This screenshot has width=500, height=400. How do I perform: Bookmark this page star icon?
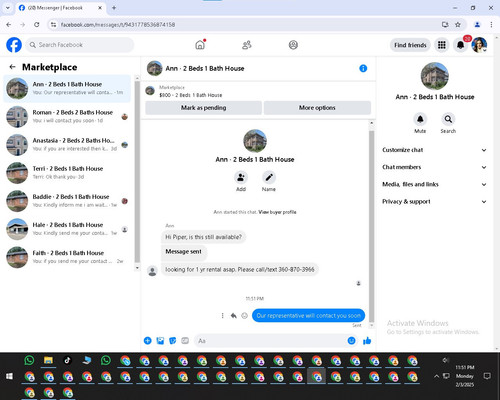[458, 25]
